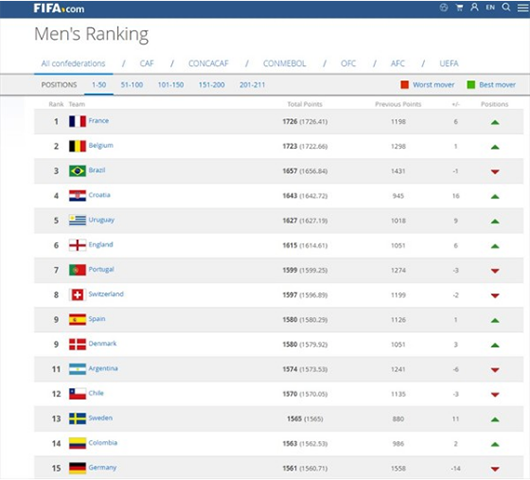Screen dimensions: 530x480
Task: Show positions 201-211
Action: tap(252, 85)
